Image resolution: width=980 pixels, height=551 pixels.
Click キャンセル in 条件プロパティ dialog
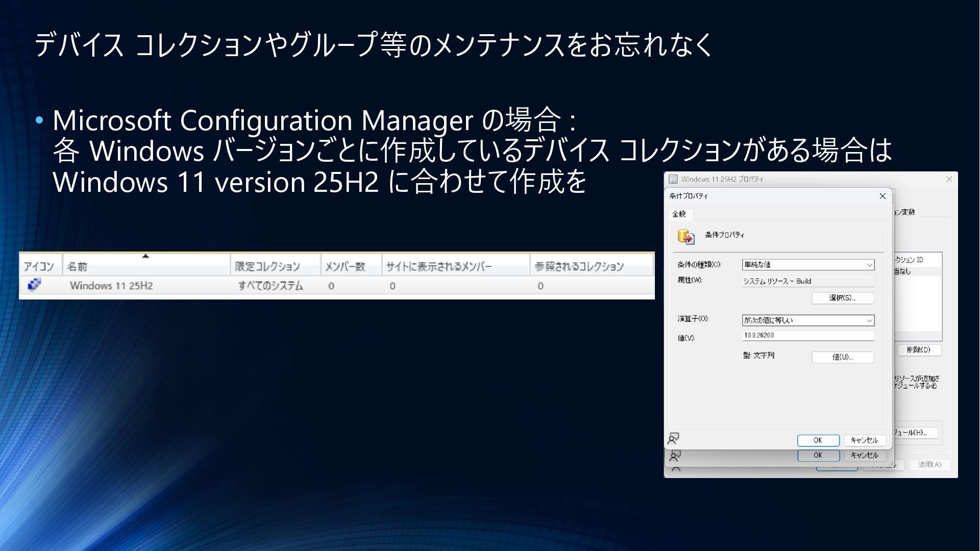(x=864, y=440)
